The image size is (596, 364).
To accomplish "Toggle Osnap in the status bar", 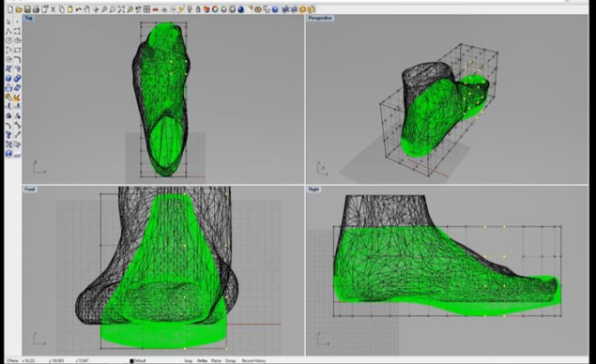I will (230, 360).
